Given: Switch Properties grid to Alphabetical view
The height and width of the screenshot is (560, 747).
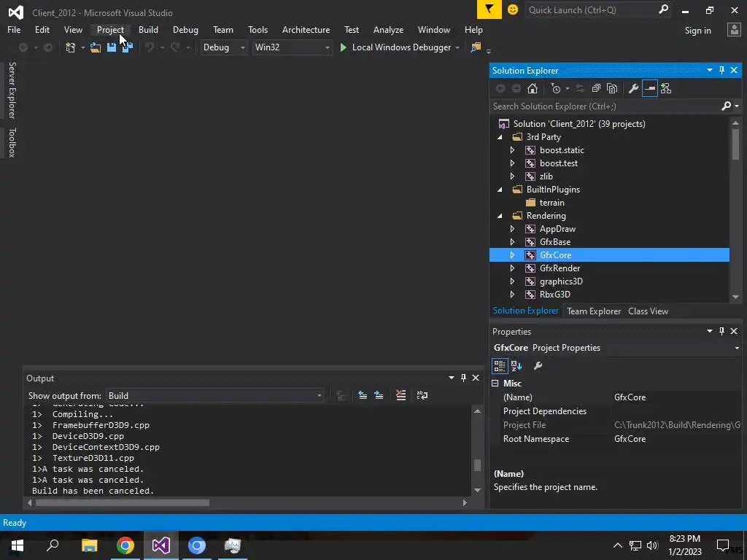Looking at the screenshot, I should 516,366.
